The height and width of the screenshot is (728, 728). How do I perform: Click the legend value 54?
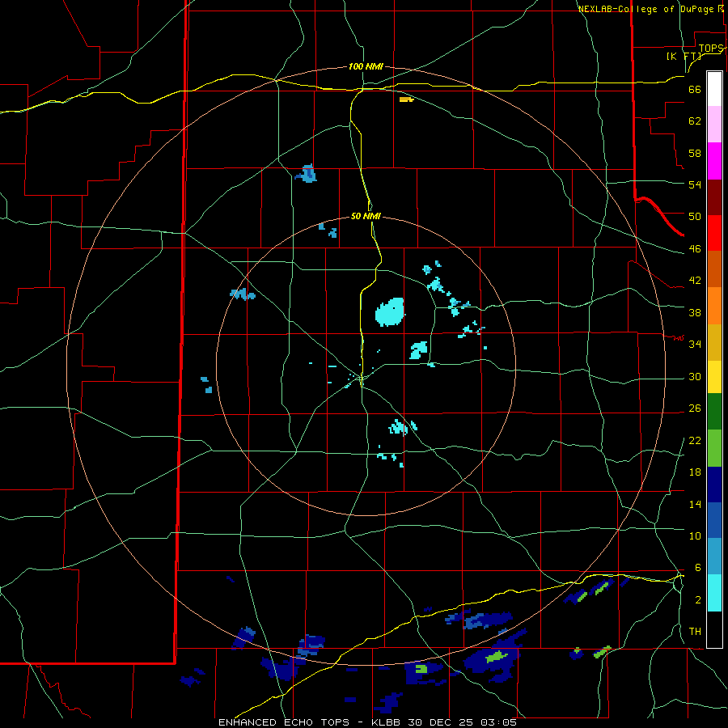coord(695,184)
